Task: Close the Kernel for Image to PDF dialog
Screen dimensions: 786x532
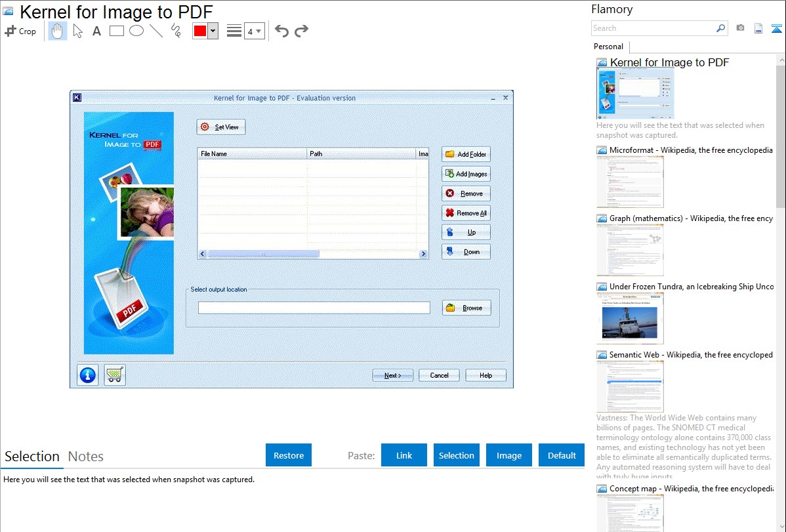Action: pos(505,98)
